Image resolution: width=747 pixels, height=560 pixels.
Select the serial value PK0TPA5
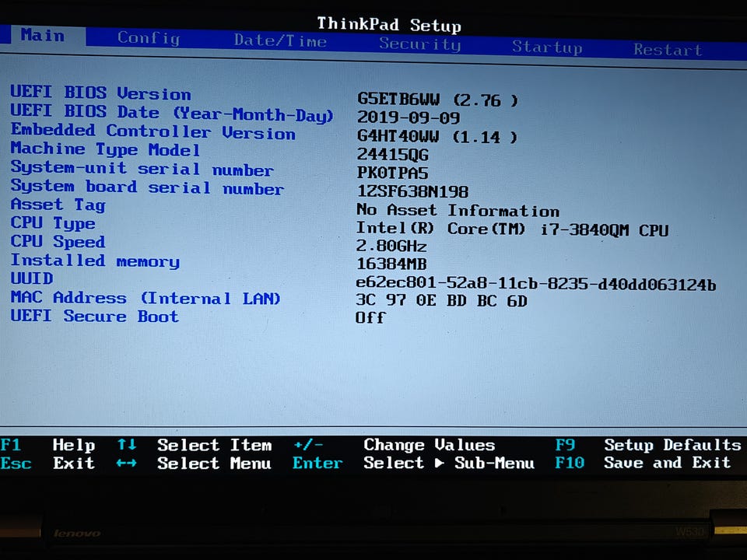click(x=392, y=173)
